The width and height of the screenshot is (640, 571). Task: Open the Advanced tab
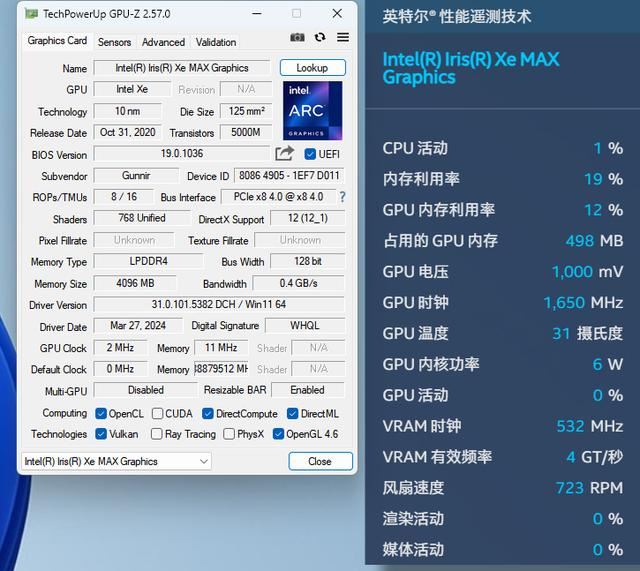coord(163,42)
